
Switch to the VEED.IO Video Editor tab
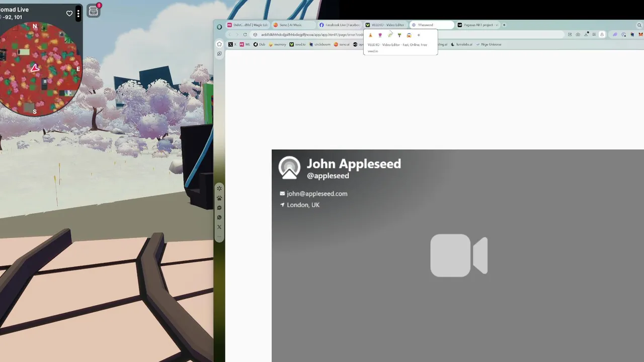click(x=385, y=25)
